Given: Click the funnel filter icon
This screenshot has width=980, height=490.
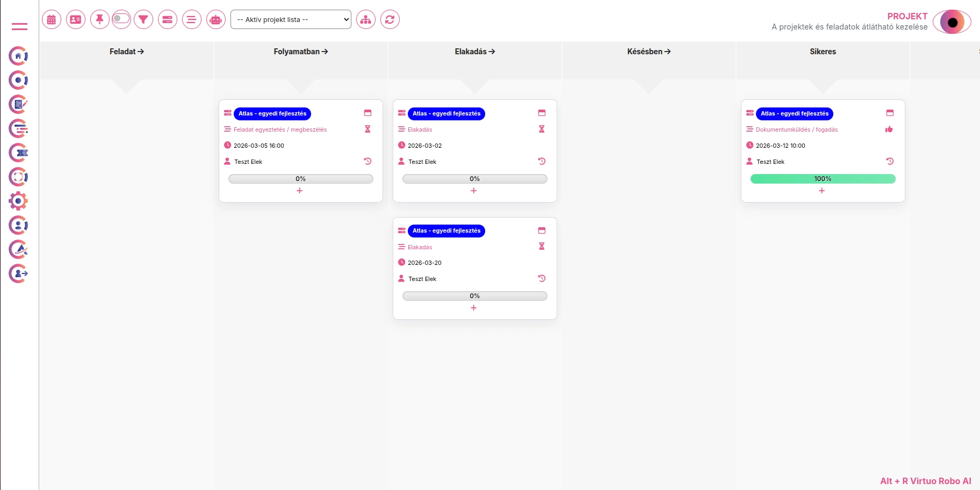Looking at the screenshot, I should [x=143, y=20].
